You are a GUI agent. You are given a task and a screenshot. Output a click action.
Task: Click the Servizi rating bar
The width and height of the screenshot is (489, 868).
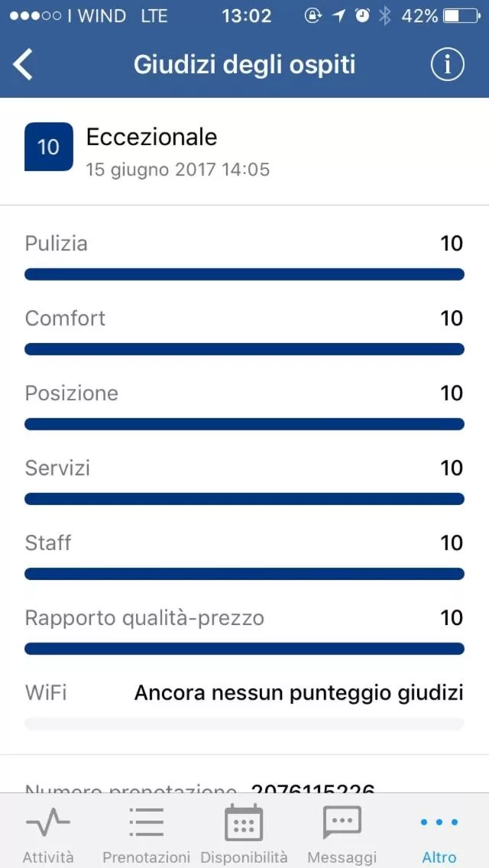pos(244,499)
